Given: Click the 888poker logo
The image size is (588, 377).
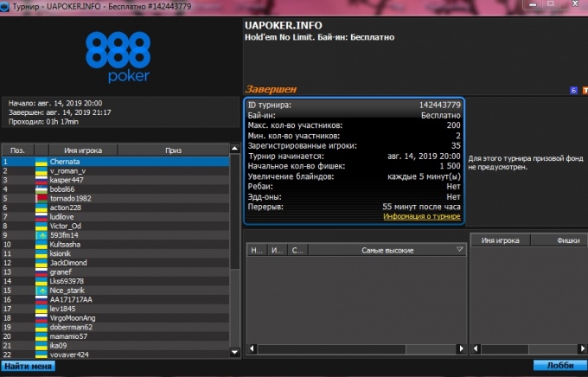Looking at the screenshot, I should (x=118, y=57).
